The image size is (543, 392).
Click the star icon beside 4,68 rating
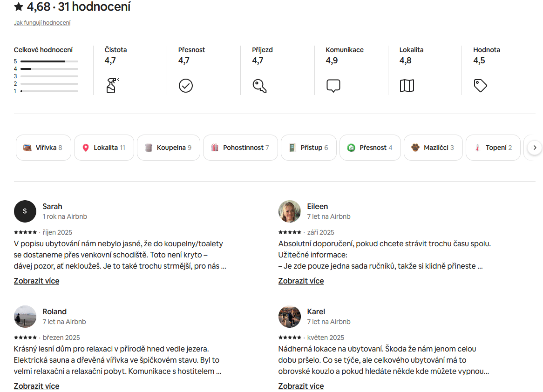[19, 7]
